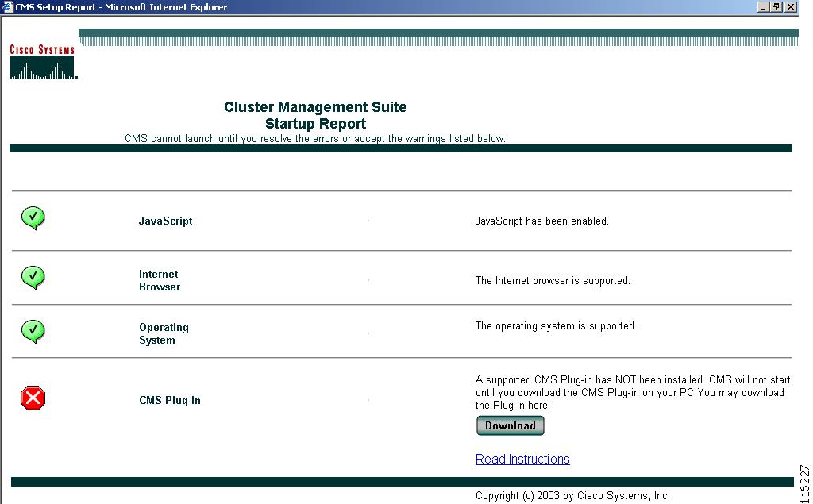Click the window title 'CMS Setup Report - Microsoft Internet Explorer'
The height and width of the screenshot is (504, 813).
point(121,7)
